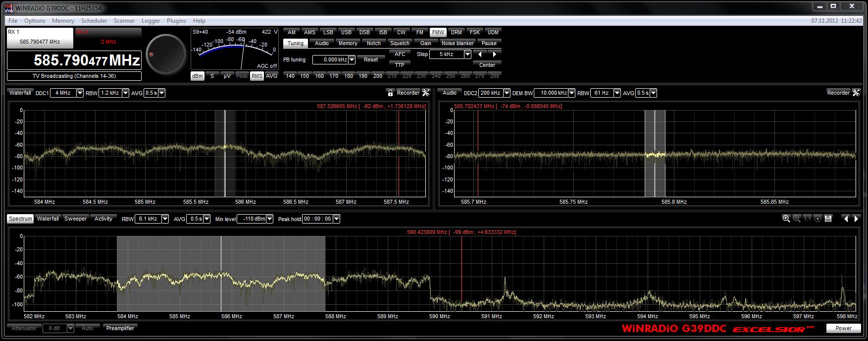Save the wideband spectrum with the floppy icon
This screenshot has height=341, width=868.
[x=828, y=219]
